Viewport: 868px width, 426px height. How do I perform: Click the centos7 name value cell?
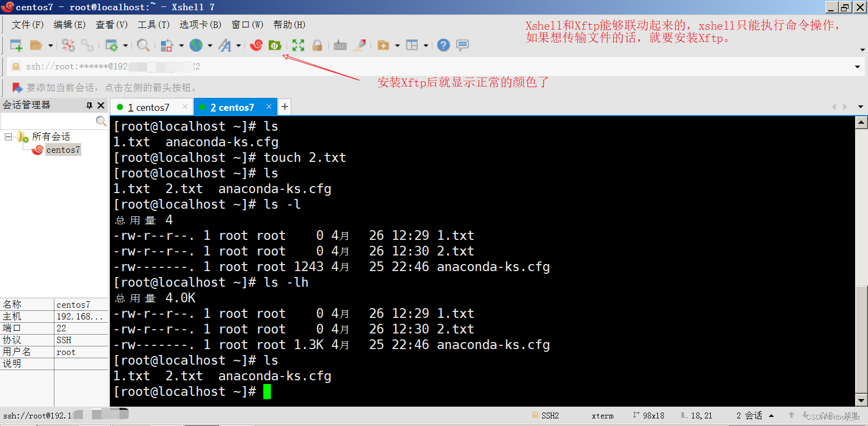click(x=81, y=304)
